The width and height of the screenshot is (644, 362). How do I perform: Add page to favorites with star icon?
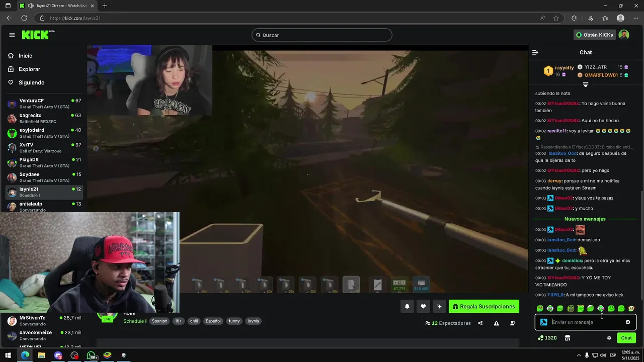pyautogui.click(x=556, y=18)
